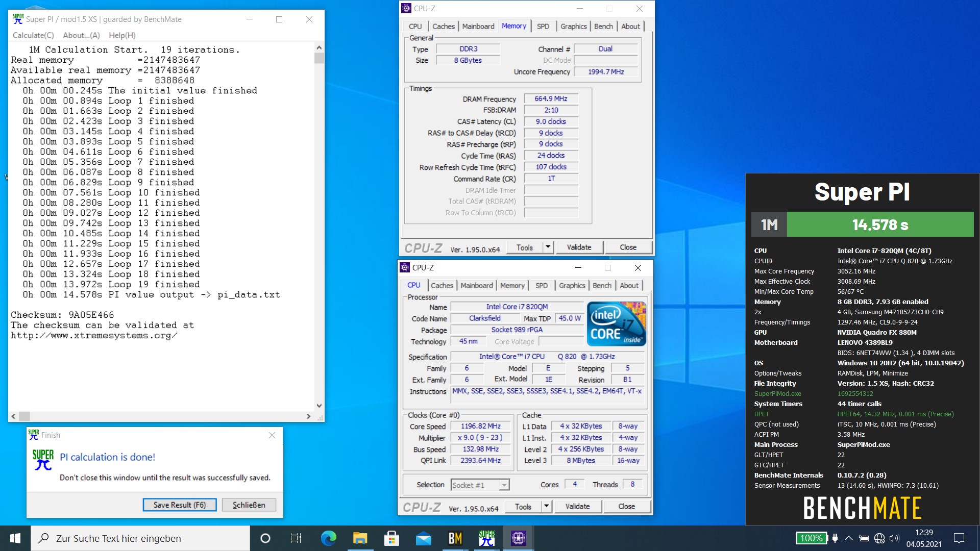Viewport: 980px width, 551px height.
Task: Click the Windows search box
Action: point(140,538)
